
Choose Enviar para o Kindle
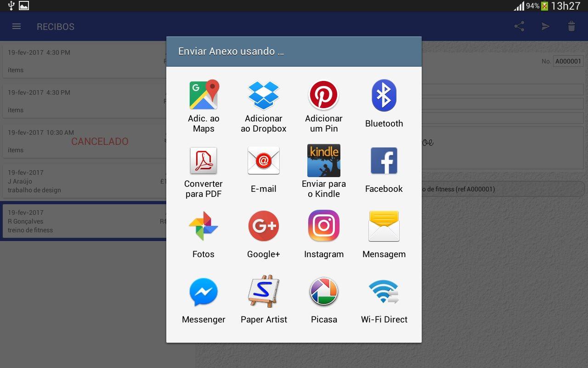coord(324,161)
